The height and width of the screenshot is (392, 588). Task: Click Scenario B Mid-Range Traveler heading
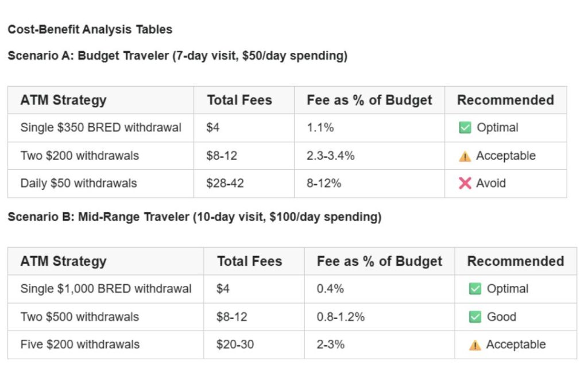click(195, 216)
